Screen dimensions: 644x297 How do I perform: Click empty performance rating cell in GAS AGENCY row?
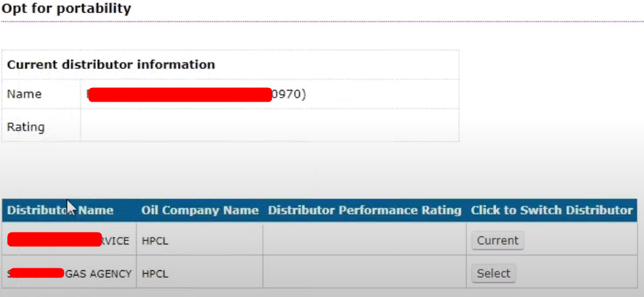click(364, 274)
